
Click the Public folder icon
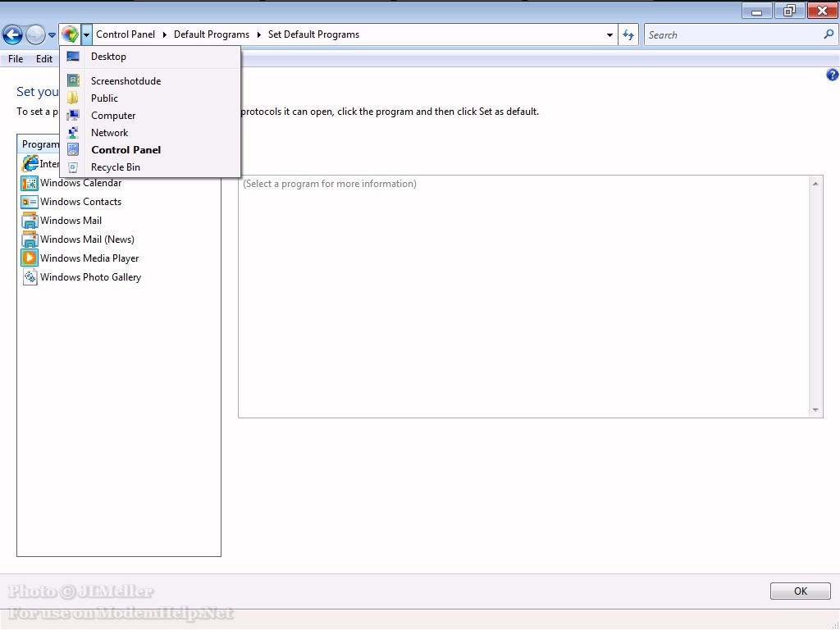(x=72, y=98)
